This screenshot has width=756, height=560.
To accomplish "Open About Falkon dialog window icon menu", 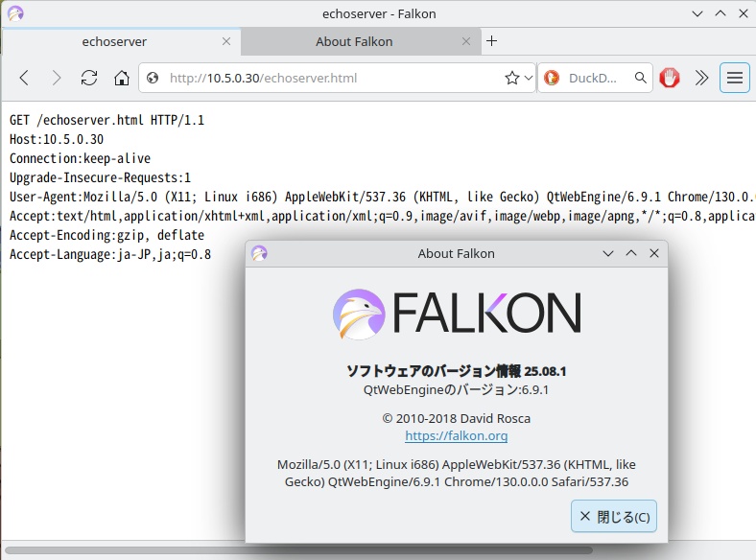I will 259,253.
